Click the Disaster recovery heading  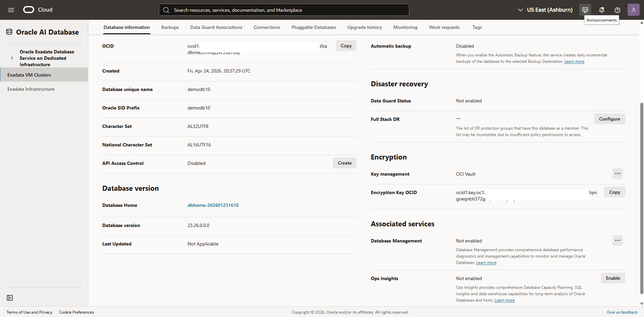coord(399,84)
